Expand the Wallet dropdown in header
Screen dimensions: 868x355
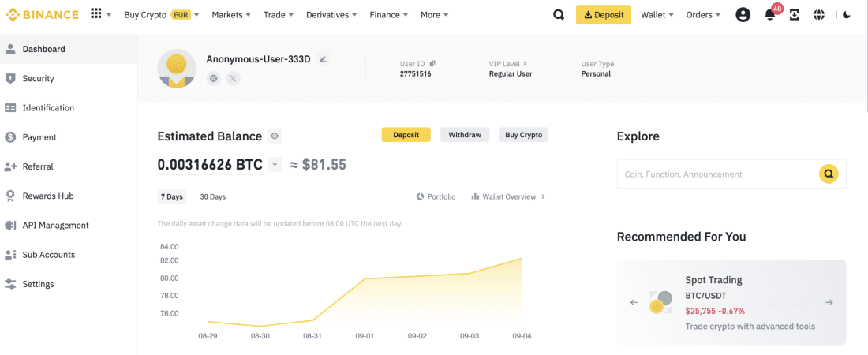[x=657, y=15]
